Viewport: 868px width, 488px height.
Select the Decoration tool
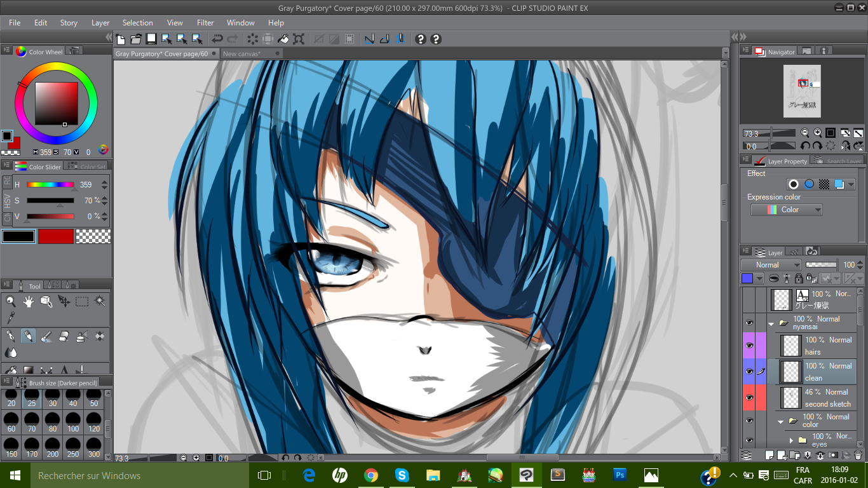pyautogui.click(x=100, y=336)
